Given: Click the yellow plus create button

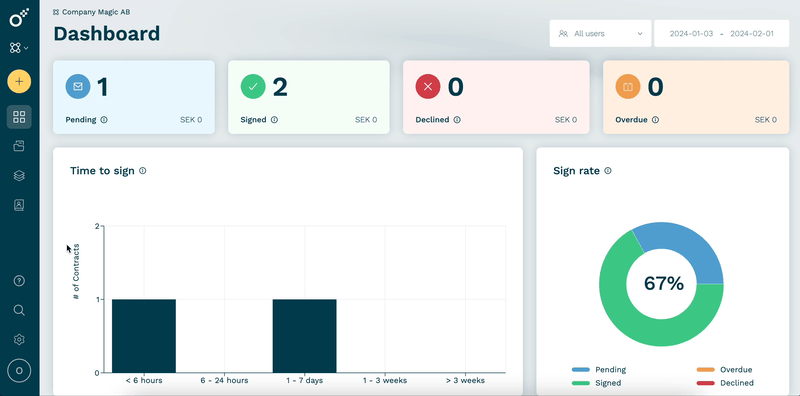Looking at the screenshot, I should (19, 81).
